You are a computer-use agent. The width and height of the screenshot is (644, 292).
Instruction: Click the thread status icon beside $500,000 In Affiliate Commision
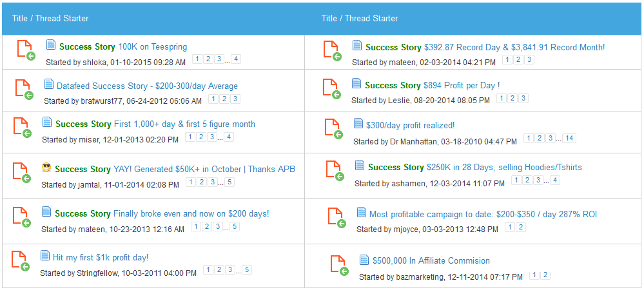(x=340, y=266)
